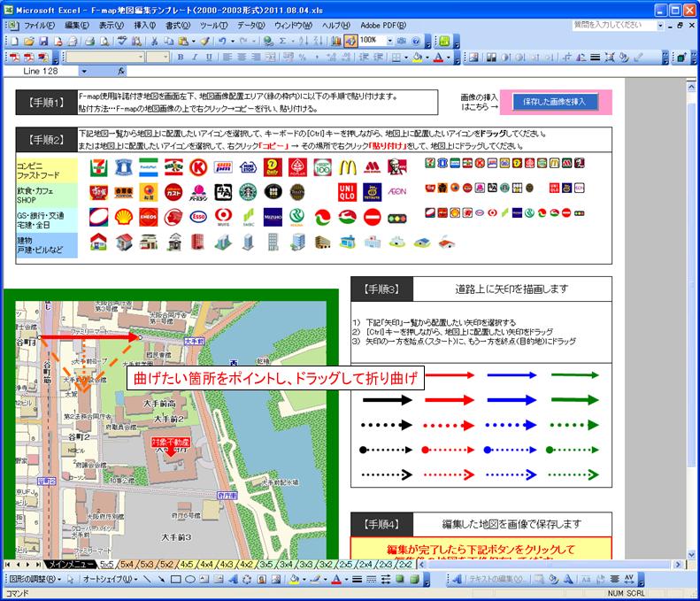
Task: Click the Line Color swatch in Drawing toolbar
Action: (x=315, y=580)
